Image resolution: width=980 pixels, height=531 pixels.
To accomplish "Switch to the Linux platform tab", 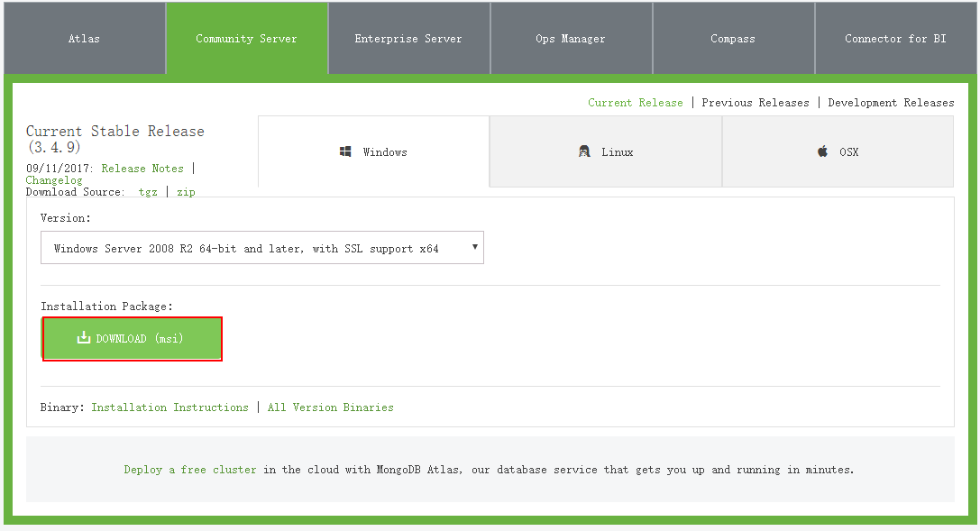I will coord(606,151).
